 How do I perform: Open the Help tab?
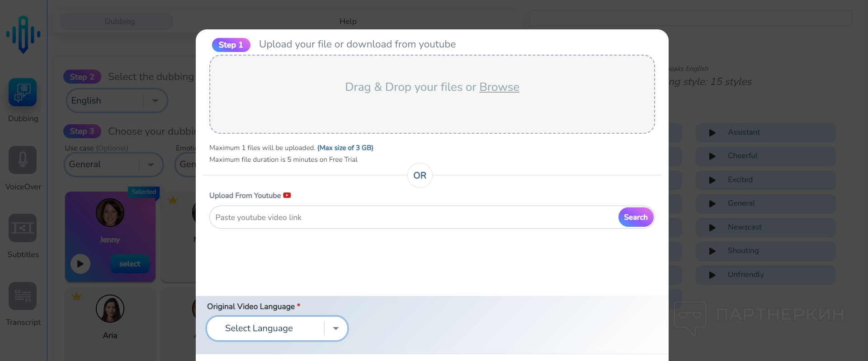(348, 21)
